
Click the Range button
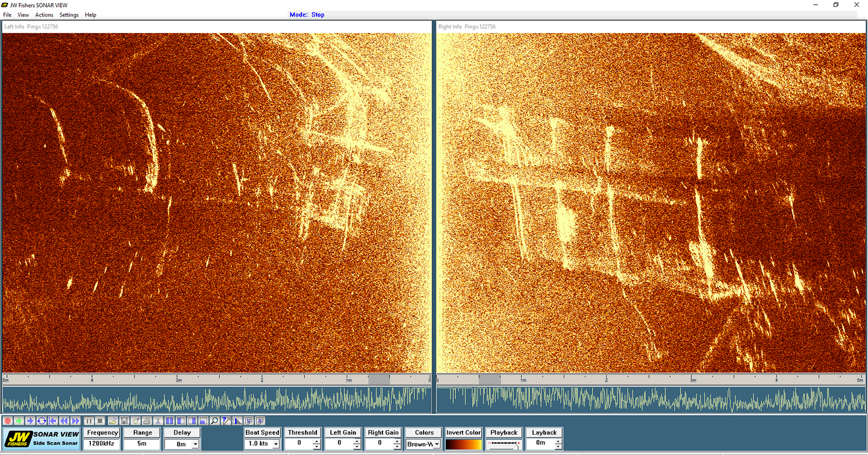click(x=142, y=432)
